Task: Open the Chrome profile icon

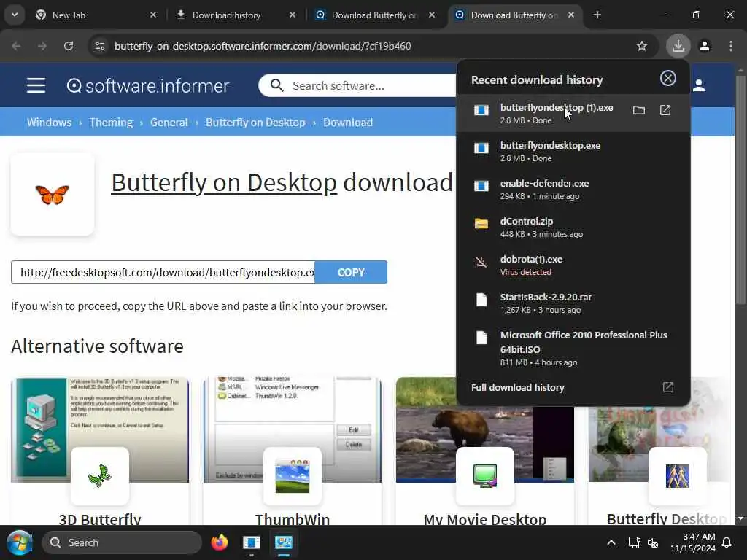Action: point(705,46)
